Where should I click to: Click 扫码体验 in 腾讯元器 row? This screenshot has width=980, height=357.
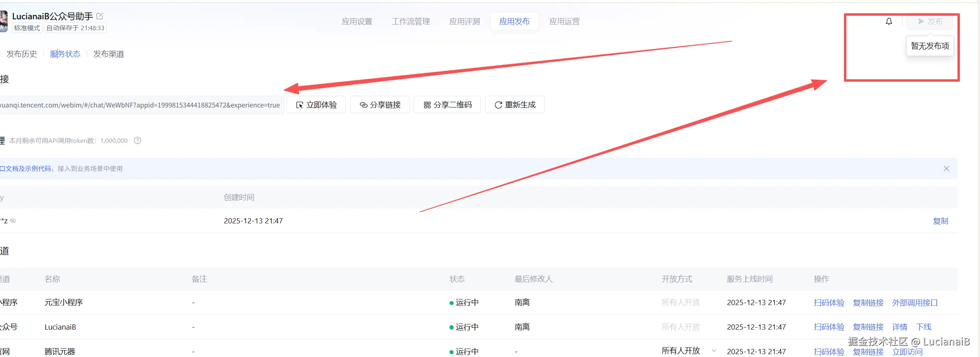pos(829,351)
